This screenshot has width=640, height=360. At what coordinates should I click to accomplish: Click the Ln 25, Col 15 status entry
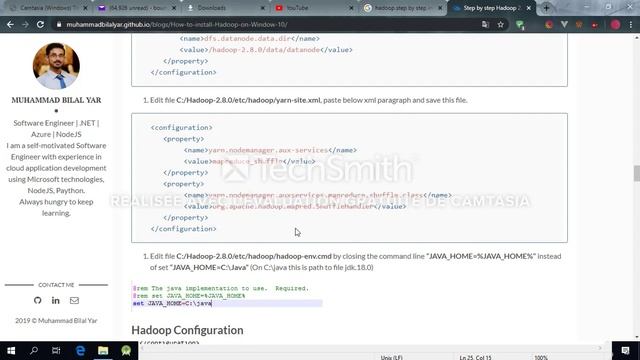click(475, 357)
